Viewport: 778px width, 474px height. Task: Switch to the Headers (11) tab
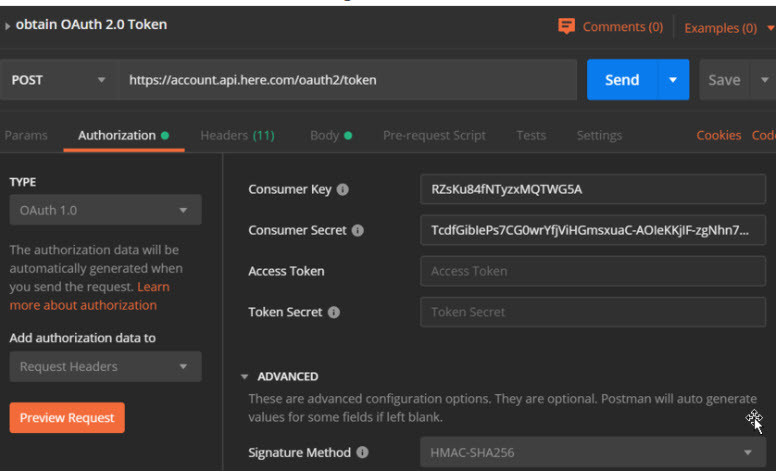(237, 135)
